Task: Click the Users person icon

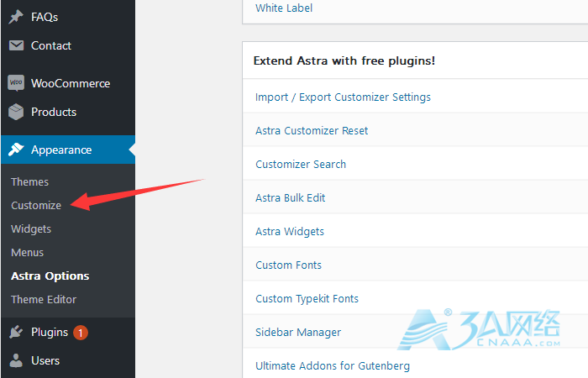Action: click(16, 360)
